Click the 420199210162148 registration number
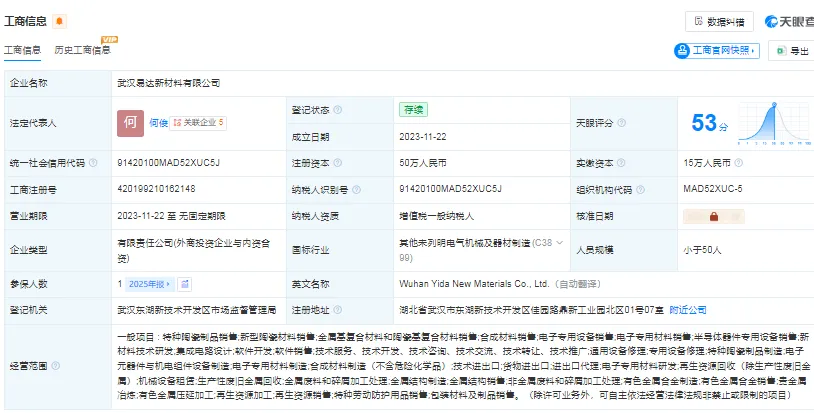 pos(156,189)
